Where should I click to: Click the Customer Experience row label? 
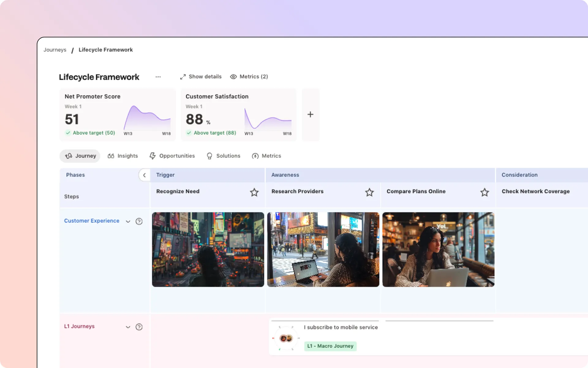[x=92, y=221]
